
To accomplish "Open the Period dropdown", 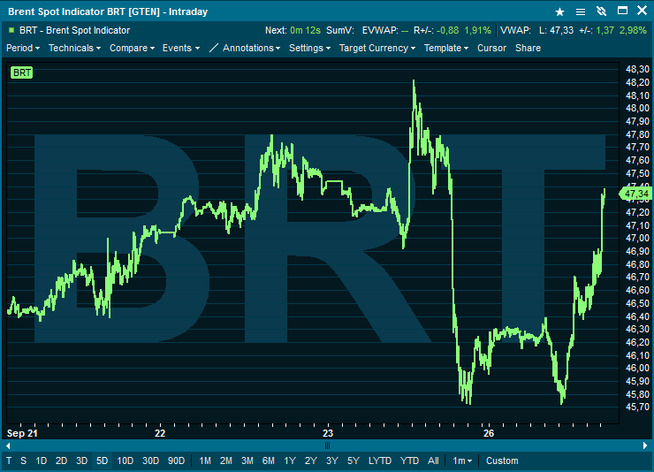I will tap(23, 48).
